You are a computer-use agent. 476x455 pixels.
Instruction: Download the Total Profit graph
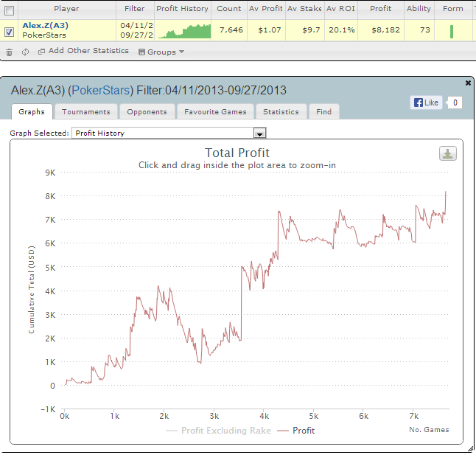pos(447,153)
